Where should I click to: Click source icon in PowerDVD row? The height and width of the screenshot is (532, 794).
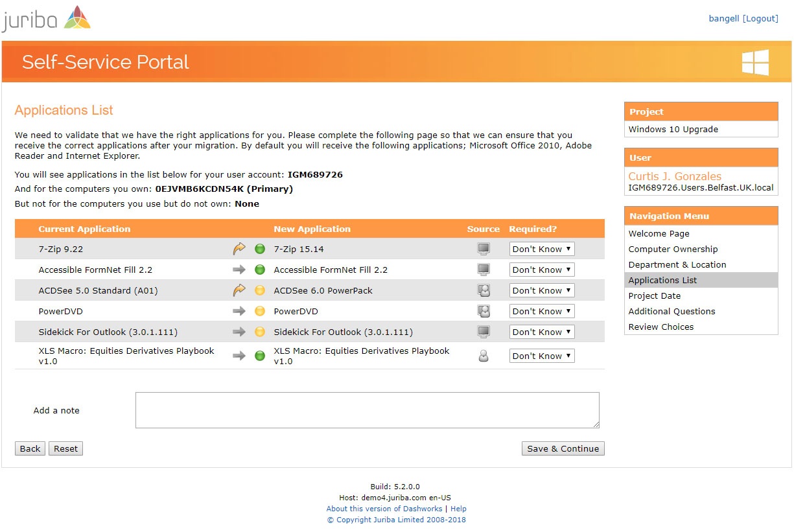coord(484,311)
